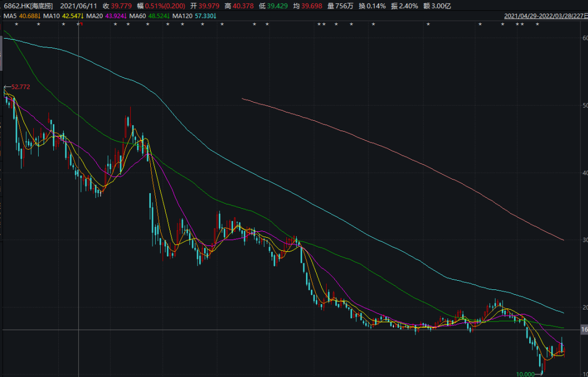Viewport: 588px width, 377px height.
Task: Click the low price 39.429
Action: point(278,6)
